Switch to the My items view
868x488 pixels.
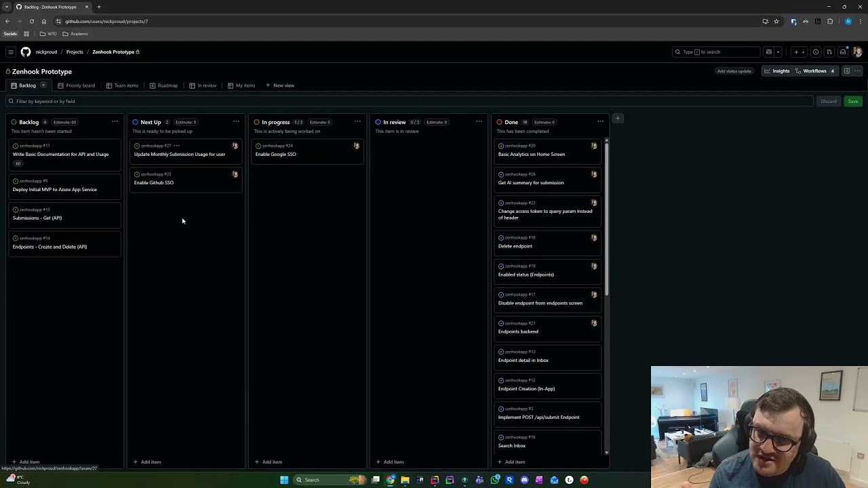point(241,85)
